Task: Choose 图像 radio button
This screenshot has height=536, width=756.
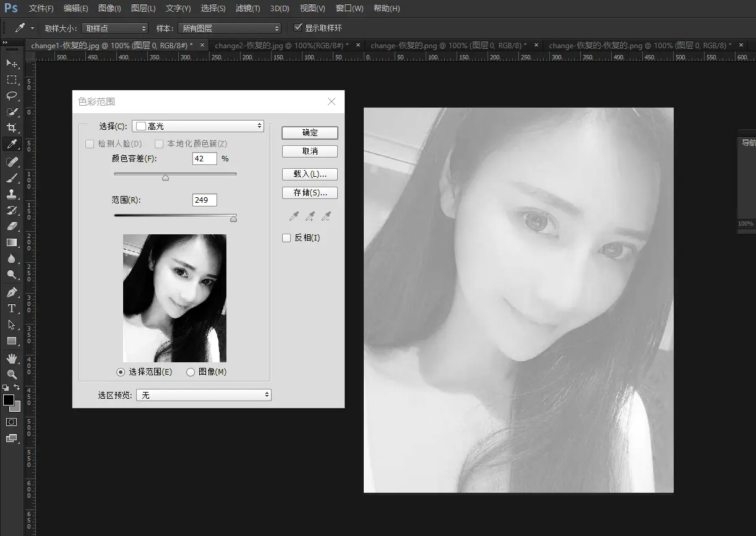Action: coord(191,372)
